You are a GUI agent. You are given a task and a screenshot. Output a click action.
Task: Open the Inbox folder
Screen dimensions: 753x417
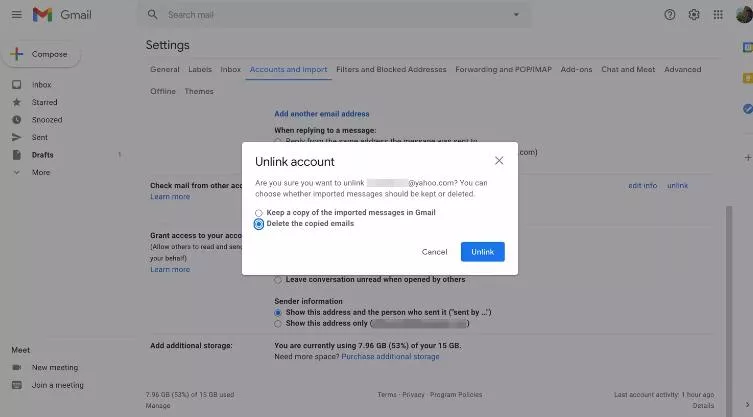(x=41, y=85)
